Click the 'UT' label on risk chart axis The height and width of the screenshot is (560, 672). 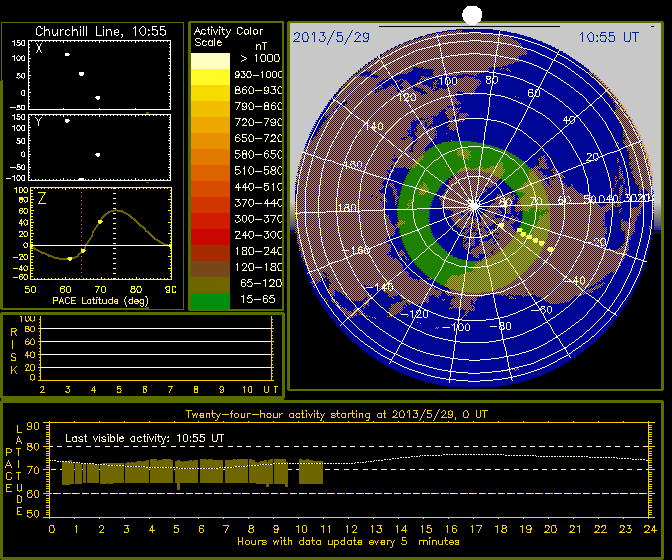[x=271, y=390]
